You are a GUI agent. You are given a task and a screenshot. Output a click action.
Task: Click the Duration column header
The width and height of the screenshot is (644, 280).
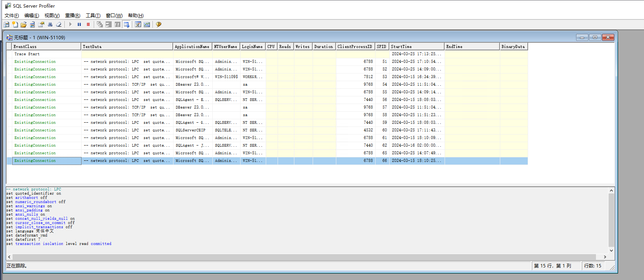[x=324, y=46]
